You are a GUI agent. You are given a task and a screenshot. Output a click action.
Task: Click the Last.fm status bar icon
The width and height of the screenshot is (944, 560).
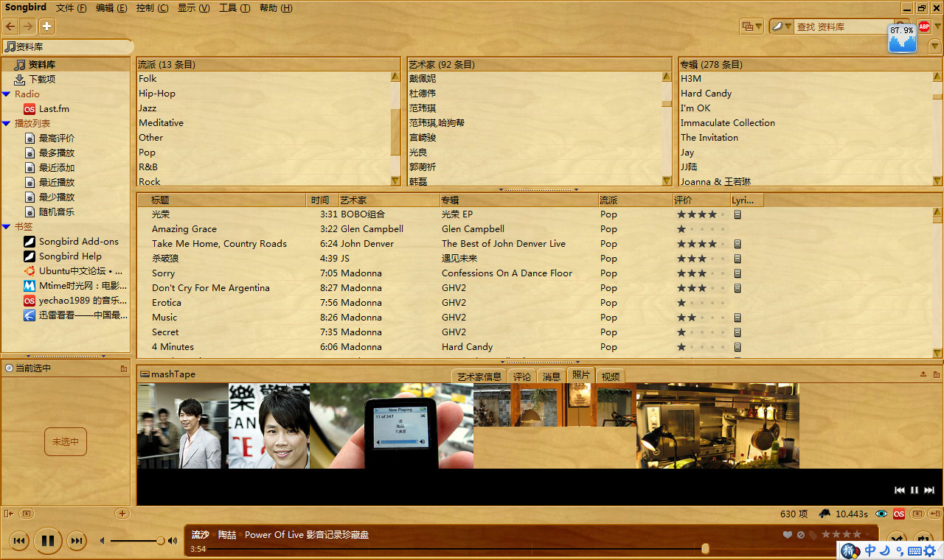click(899, 514)
